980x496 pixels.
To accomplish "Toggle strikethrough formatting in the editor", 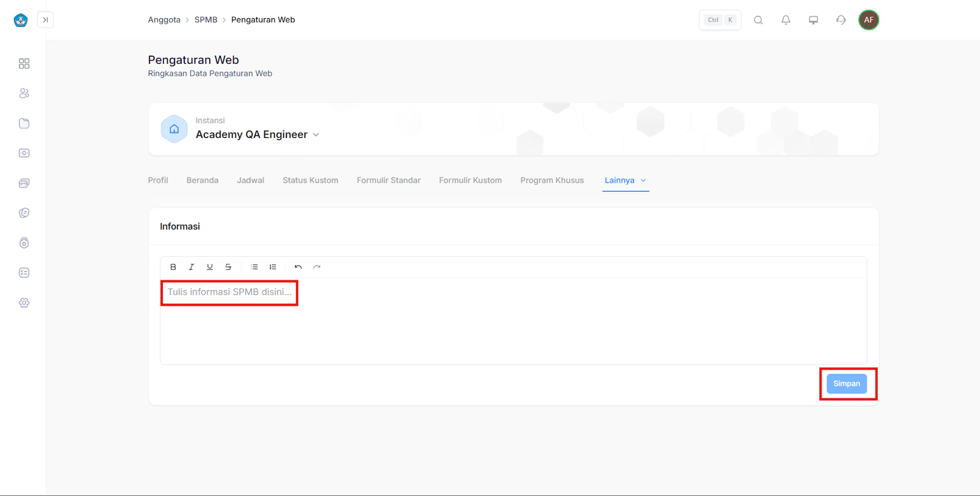I will (x=228, y=267).
